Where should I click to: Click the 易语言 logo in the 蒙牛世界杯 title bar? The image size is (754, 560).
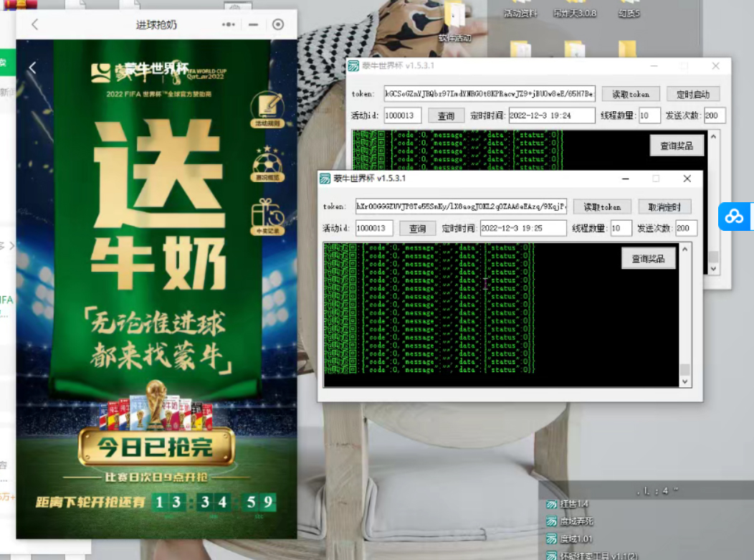pyautogui.click(x=326, y=179)
